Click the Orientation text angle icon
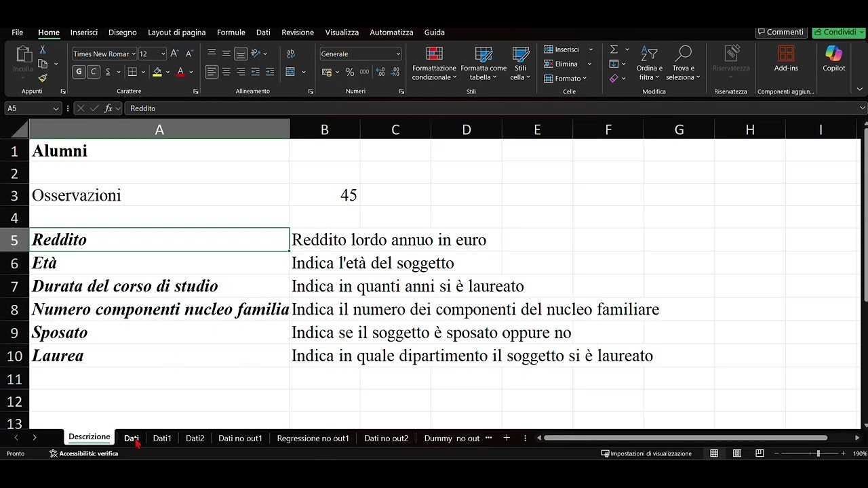The height and width of the screenshot is (488, 868). [256, 54]
